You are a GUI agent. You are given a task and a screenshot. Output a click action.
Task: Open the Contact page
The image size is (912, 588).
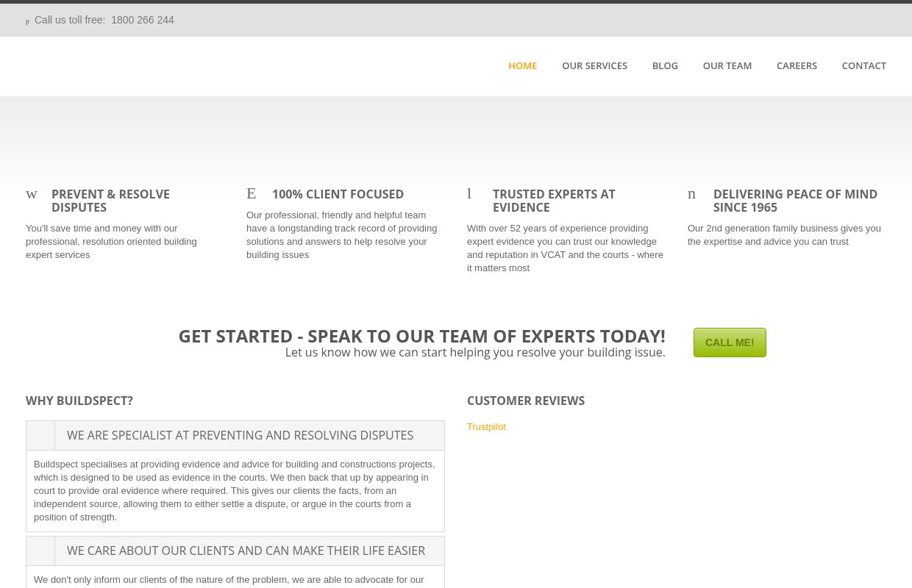tap(863, 65)
